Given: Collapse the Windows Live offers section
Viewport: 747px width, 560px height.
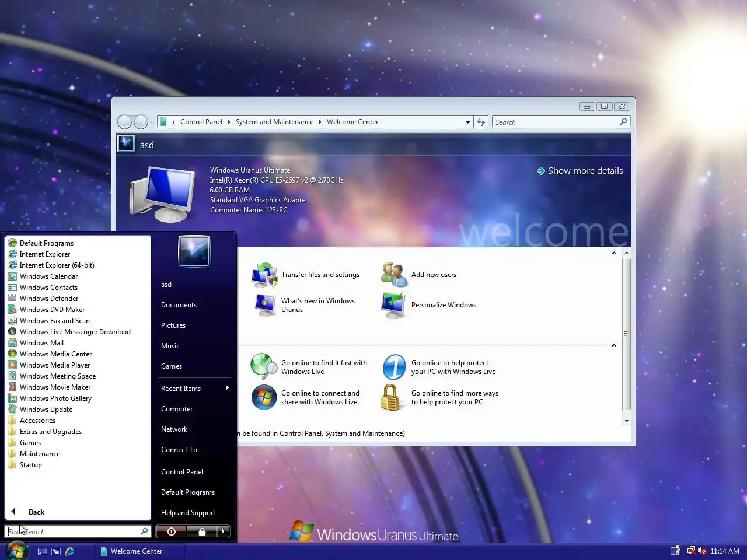Looking at the screenshot, I should point(614,345).
